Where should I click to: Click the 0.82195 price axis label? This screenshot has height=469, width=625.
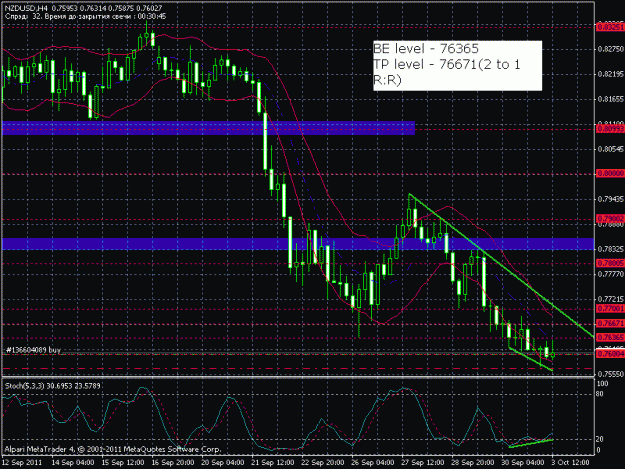click(610, 74)
